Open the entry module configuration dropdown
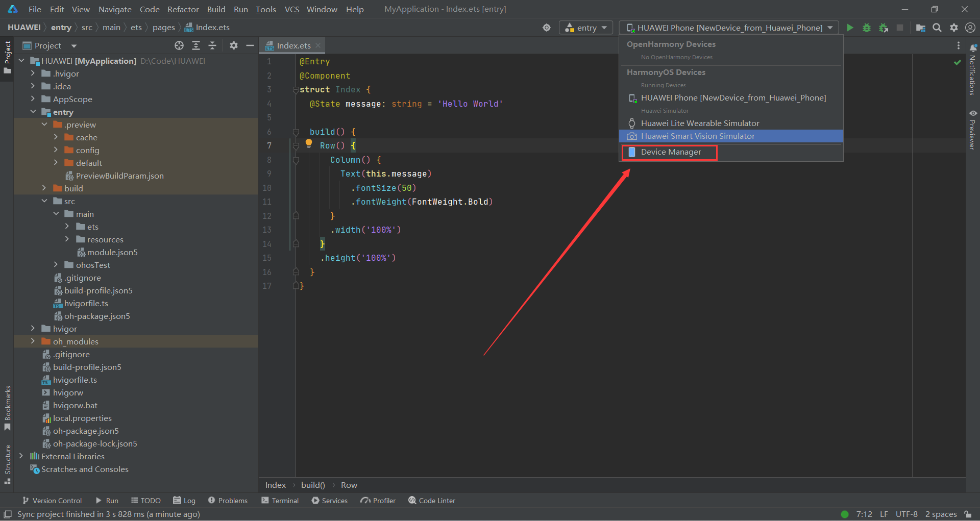The height and width of the screenshot is (521, 980). (586, 28)
